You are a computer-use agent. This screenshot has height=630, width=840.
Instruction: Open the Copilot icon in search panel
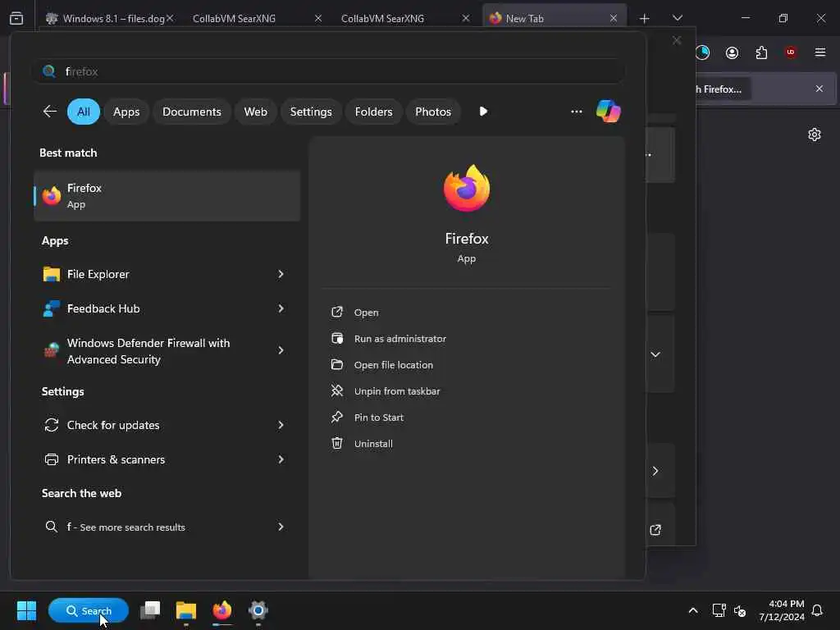pyautogui.click(x=608, y=112)
